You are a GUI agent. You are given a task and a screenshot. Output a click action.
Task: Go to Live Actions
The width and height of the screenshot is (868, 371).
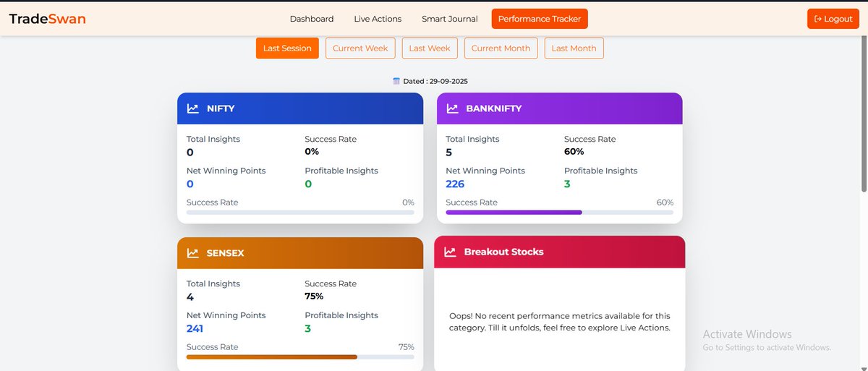click(378, 19)
